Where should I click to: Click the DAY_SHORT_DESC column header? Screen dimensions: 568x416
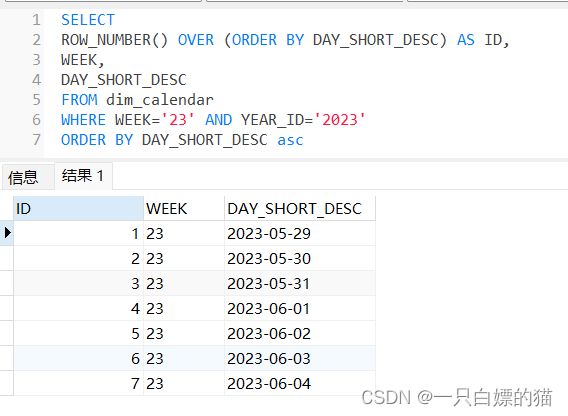coord(300,208)
